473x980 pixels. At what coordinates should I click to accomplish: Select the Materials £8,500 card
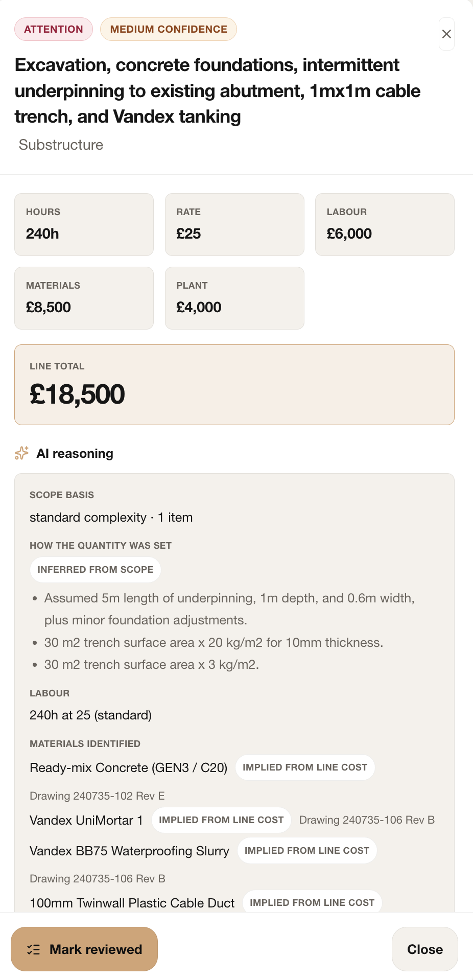coord(84,298)
